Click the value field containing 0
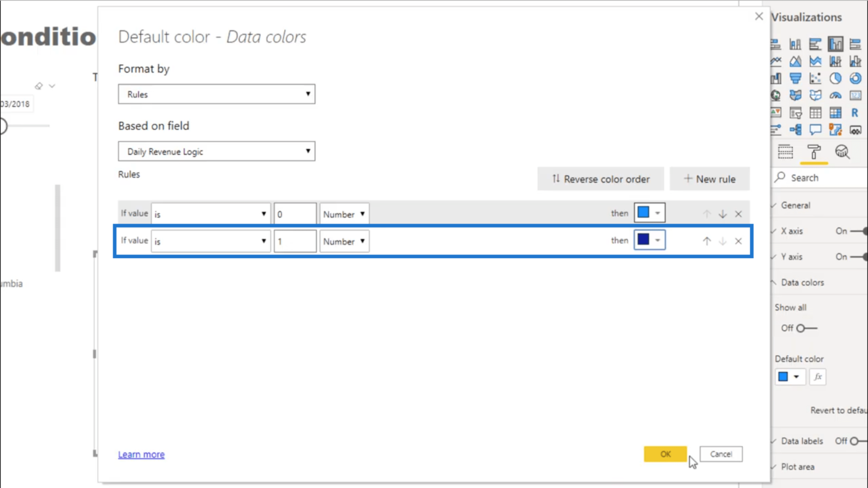This screenshot has height=488, width=868. pos(295,214)
